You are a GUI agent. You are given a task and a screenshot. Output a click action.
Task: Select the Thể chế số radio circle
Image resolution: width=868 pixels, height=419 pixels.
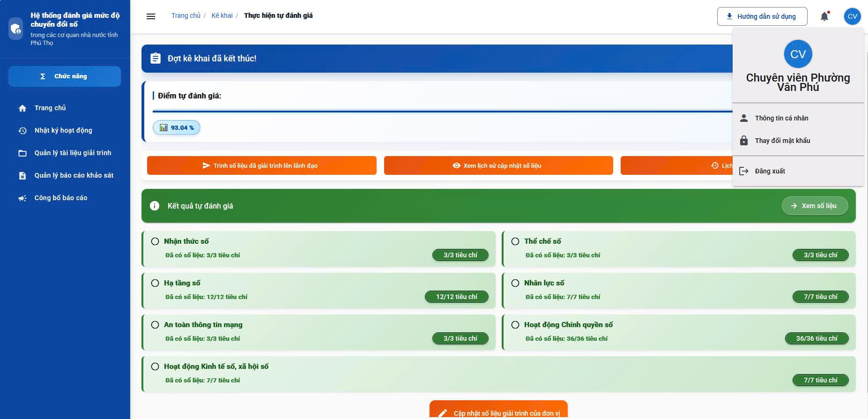515,241
